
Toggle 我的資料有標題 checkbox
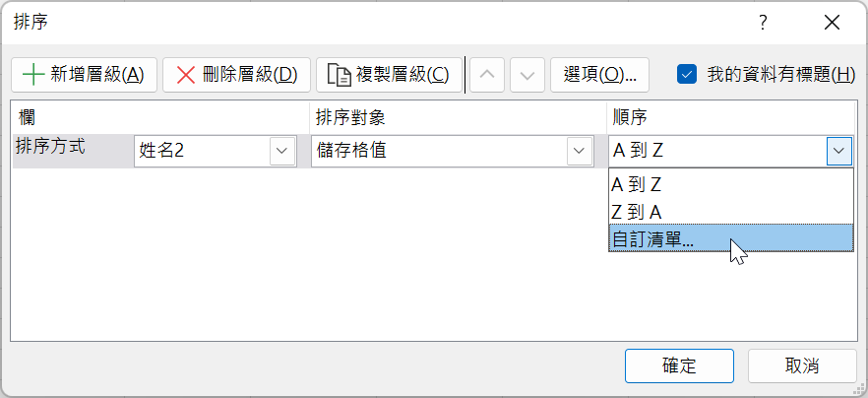click(x=687, y=74)
